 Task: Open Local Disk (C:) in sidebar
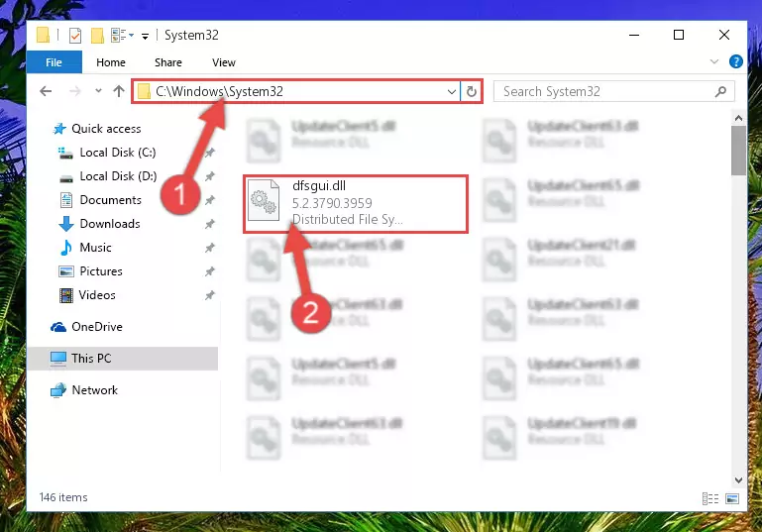tap(118, 152)
